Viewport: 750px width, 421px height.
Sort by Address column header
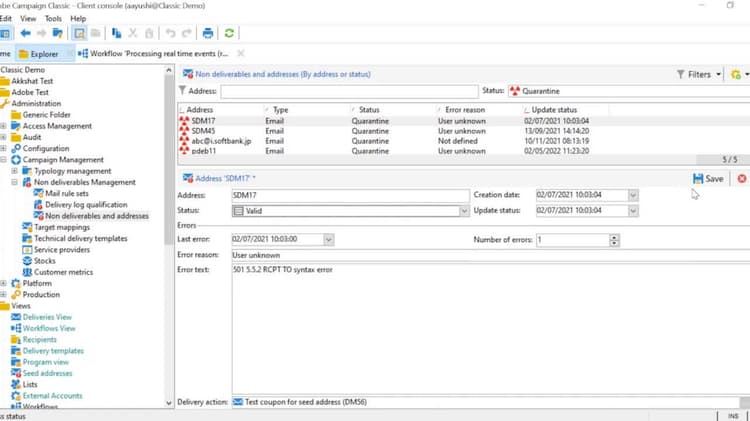199,110
